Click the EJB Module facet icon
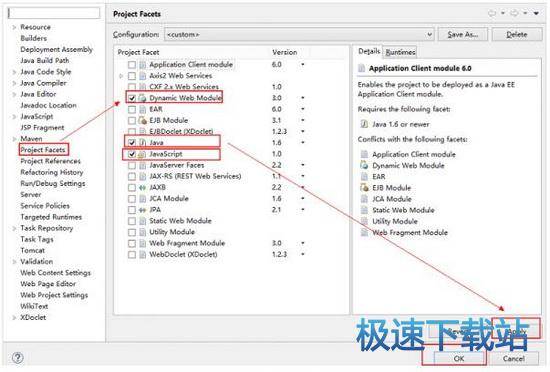This screenshot has width=550, height=372. coord(142,121)
